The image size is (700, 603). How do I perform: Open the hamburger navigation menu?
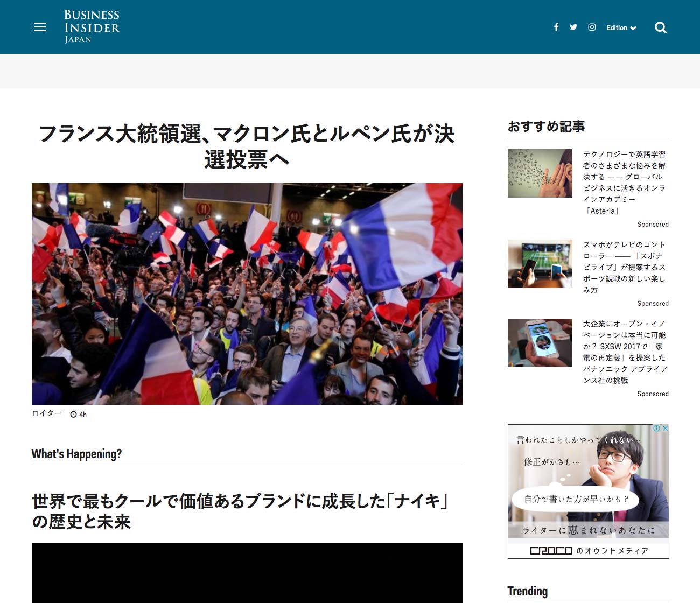tap(40, 27)
